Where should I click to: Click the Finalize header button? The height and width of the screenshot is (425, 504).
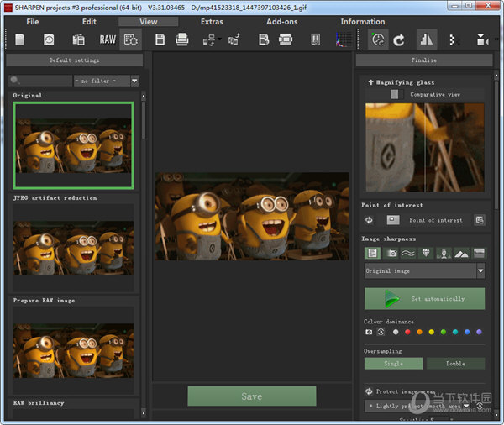pos(424,60)
